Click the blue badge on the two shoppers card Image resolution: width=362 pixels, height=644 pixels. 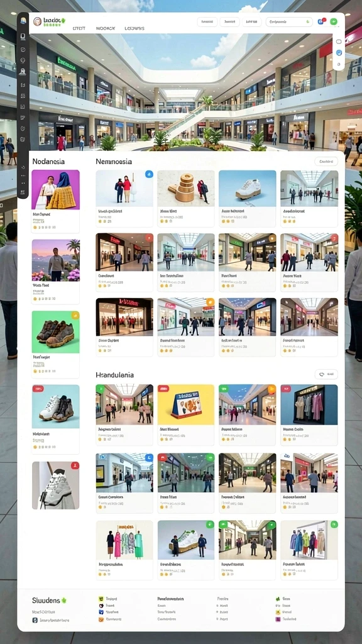coord(148,174)
